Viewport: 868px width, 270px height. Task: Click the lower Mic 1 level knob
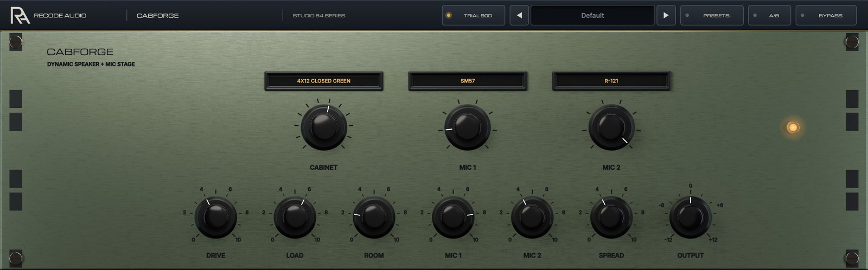point(453,217)
